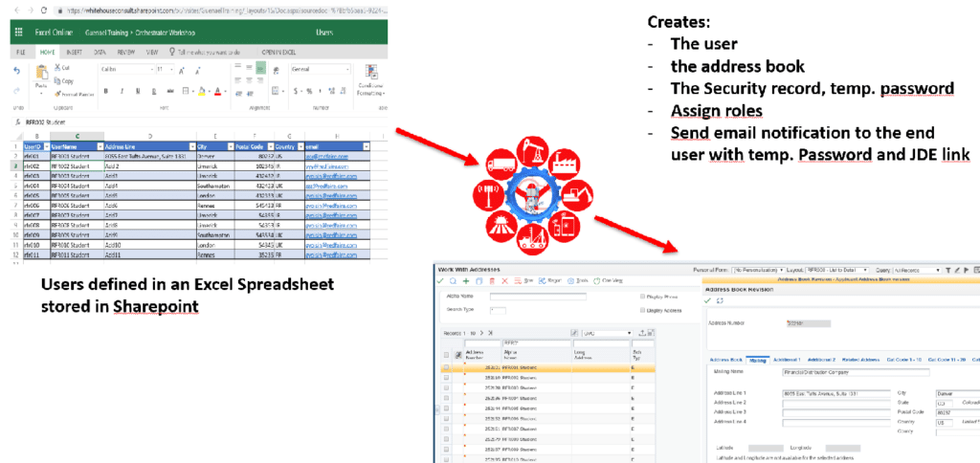Image resolution: width=980 pixels, height=463 pixels.
Task: Click the Undo arrow in Excel ribbon
Action: click(x=17, y=71)
